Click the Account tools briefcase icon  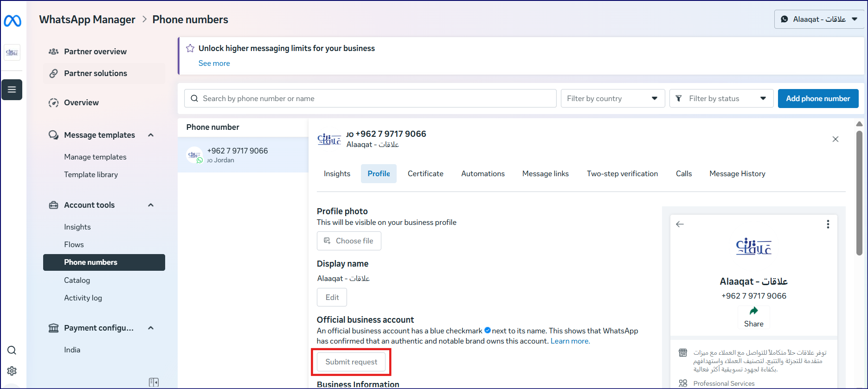[x=54, y=205]
